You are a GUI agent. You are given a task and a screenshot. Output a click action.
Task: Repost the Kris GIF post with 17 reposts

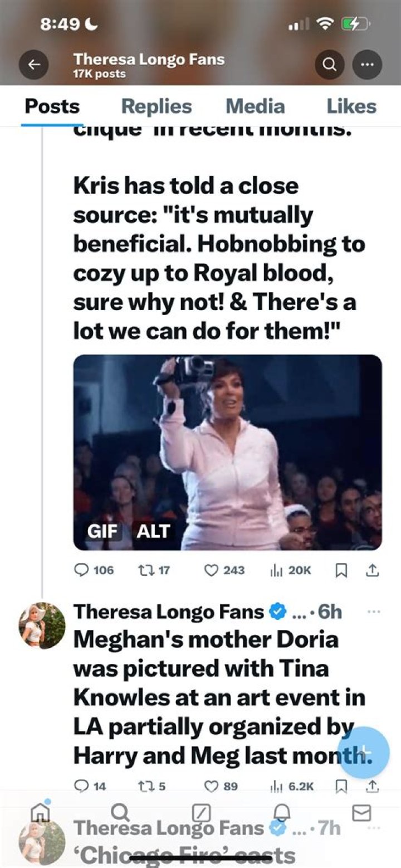click(x=154, y=570)
